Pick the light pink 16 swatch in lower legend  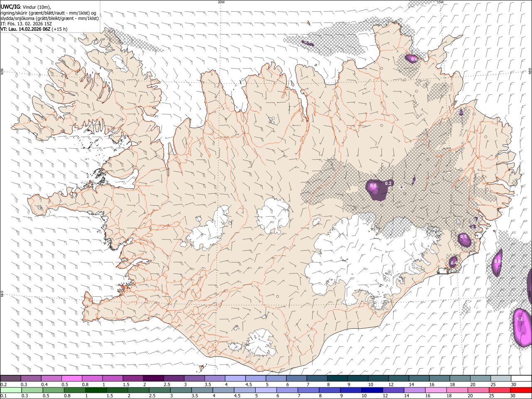(435, 390)
